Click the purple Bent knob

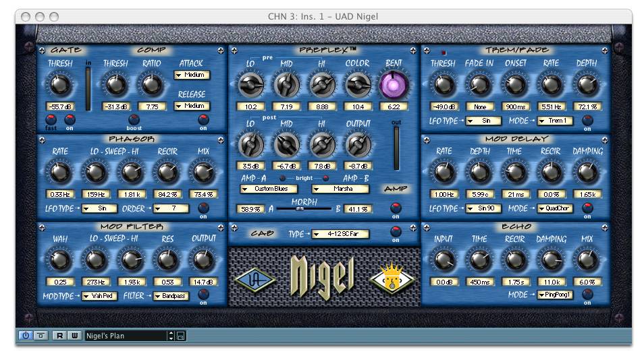(x=393, y=85)
